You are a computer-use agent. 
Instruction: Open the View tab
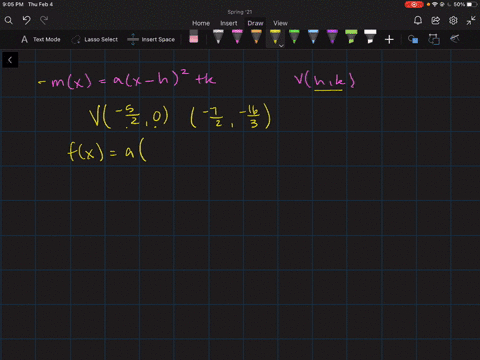(280, 23)
